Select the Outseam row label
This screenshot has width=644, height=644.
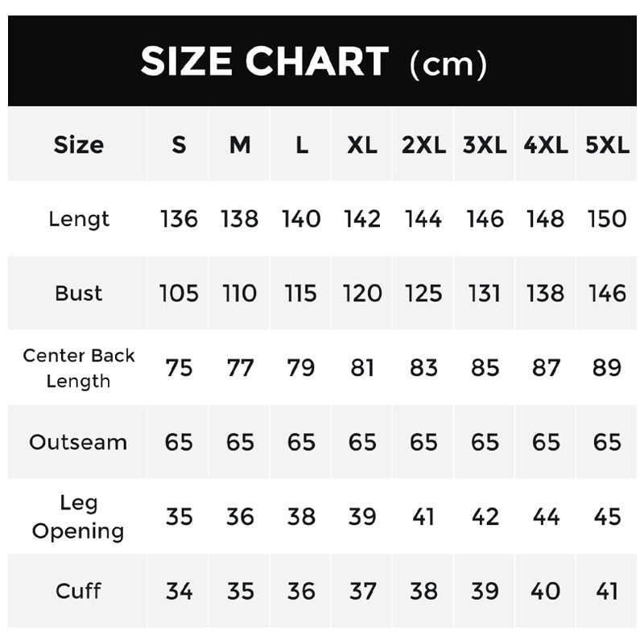click(x=78, y=442)
